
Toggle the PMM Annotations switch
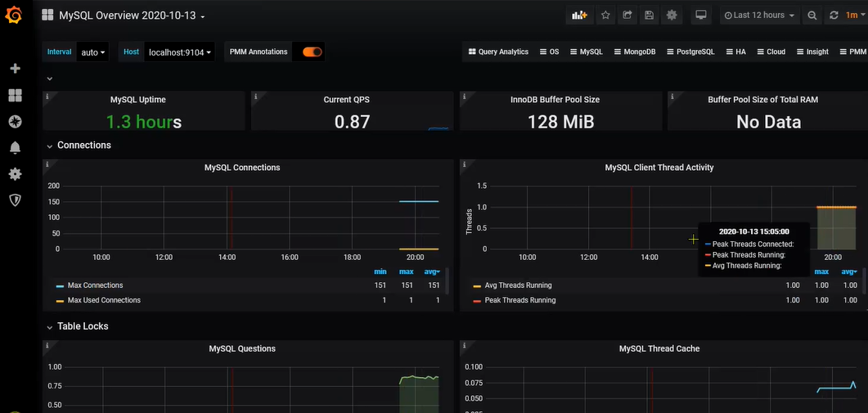(x=313, y=52)
